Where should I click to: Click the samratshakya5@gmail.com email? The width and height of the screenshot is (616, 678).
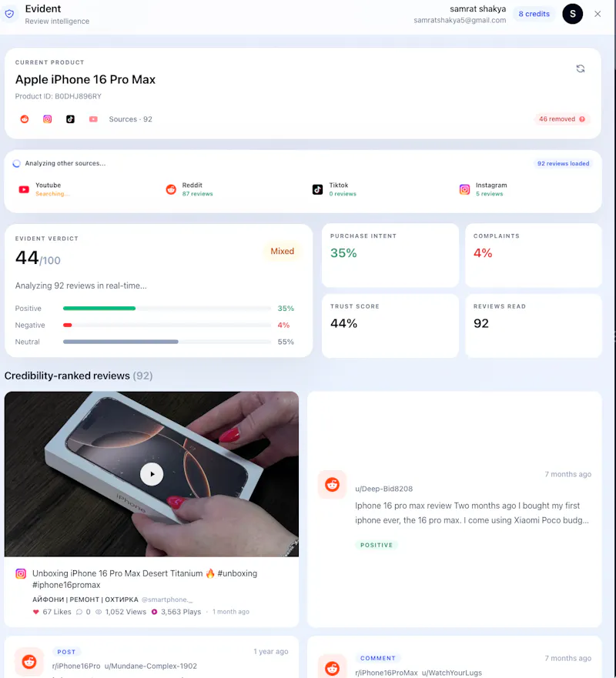(460, 20)
